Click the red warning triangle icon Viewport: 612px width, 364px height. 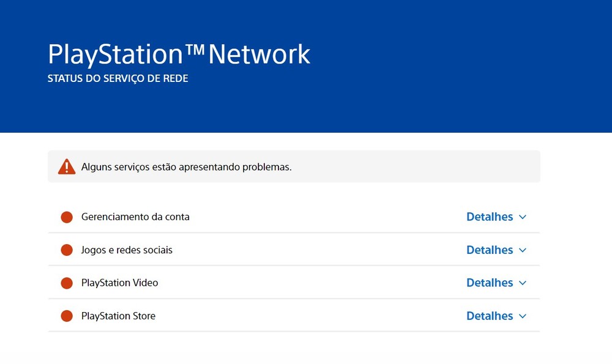click(x=67, y=166)
